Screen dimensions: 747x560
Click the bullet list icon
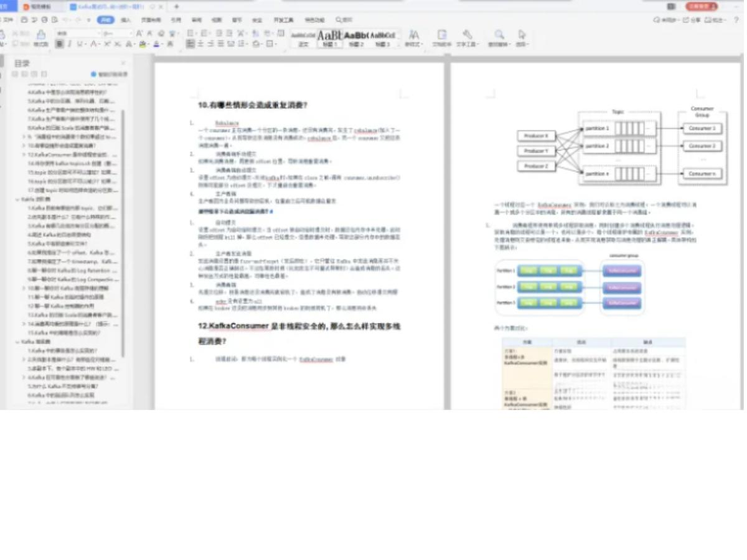tap(190, 34)
